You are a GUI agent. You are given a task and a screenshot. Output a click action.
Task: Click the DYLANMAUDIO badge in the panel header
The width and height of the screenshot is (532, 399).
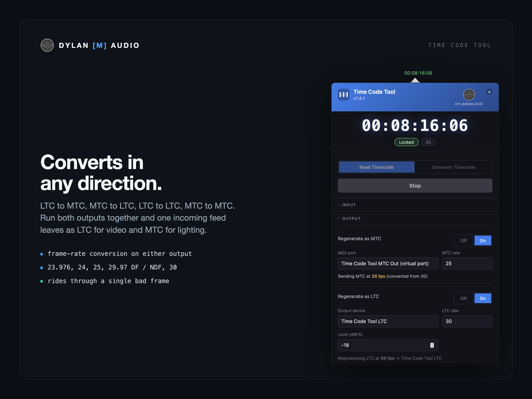tap(469, 97)
